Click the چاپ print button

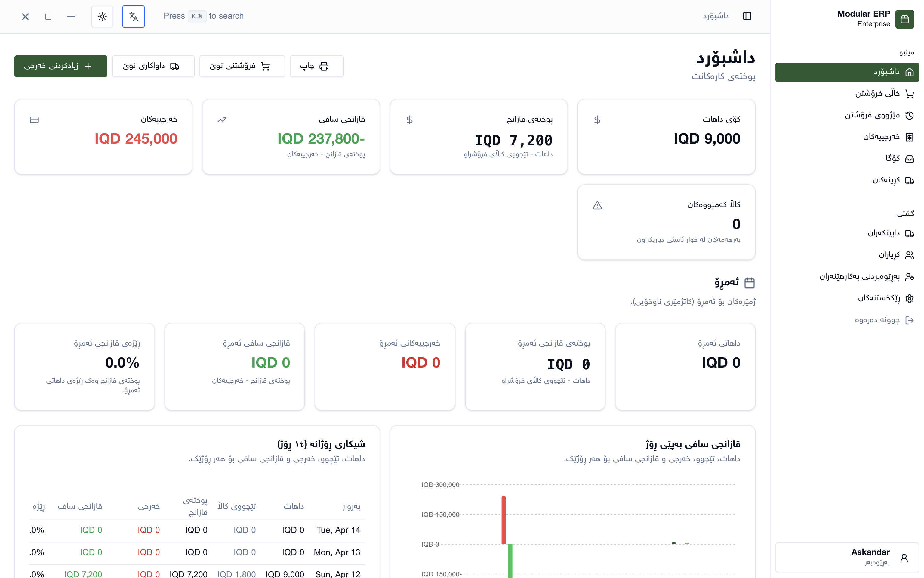pyautogui.click(x=316, y=66)
